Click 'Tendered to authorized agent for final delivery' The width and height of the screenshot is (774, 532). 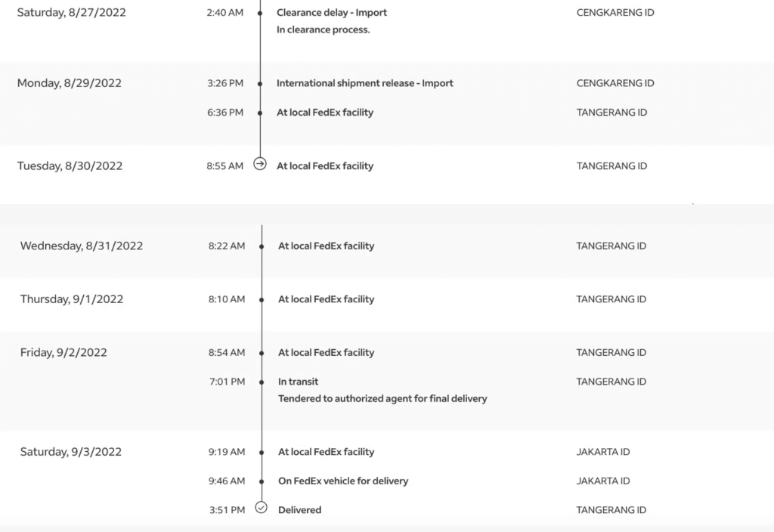pos(382,398)
